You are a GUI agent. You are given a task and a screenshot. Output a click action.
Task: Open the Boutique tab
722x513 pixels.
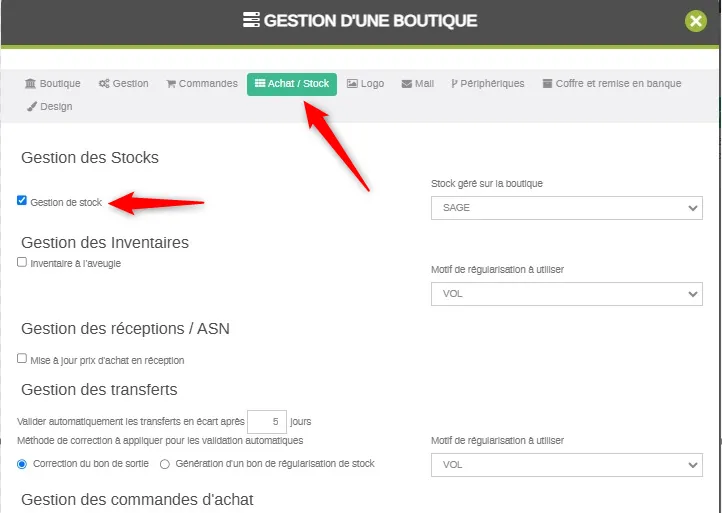coord(52,84)
